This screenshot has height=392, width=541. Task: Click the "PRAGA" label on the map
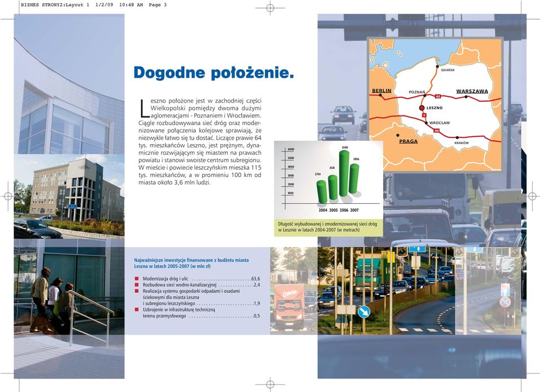[x=409, y=141]
